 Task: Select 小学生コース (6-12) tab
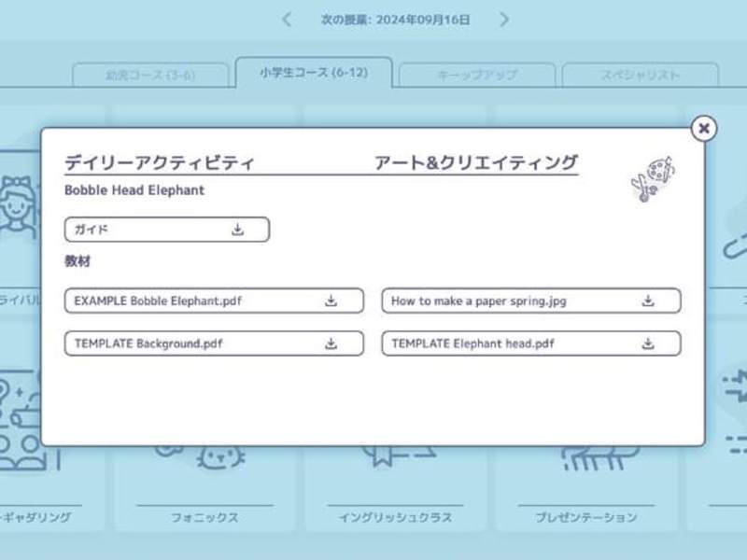tap(314, 73)
